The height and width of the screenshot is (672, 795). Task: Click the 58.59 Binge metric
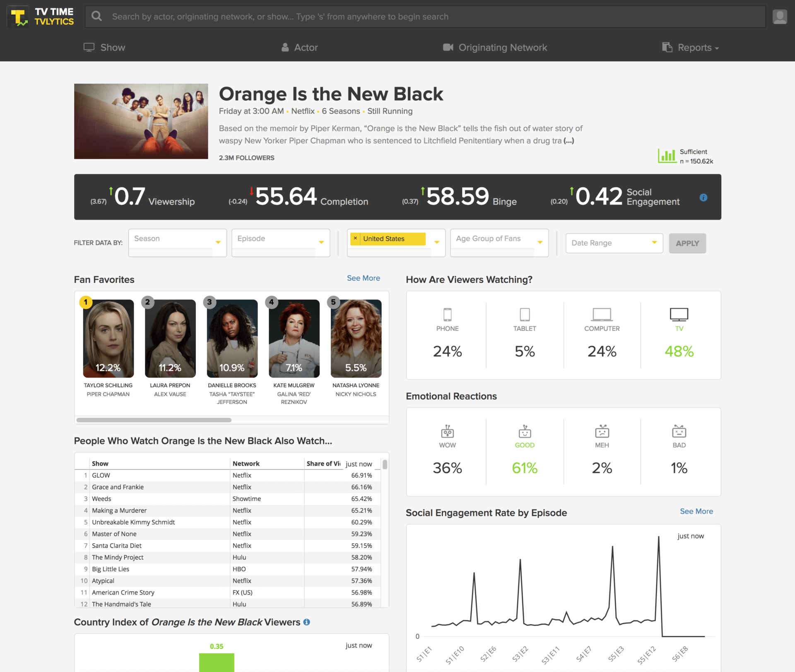pyautogui.click(x=458, y=196)
